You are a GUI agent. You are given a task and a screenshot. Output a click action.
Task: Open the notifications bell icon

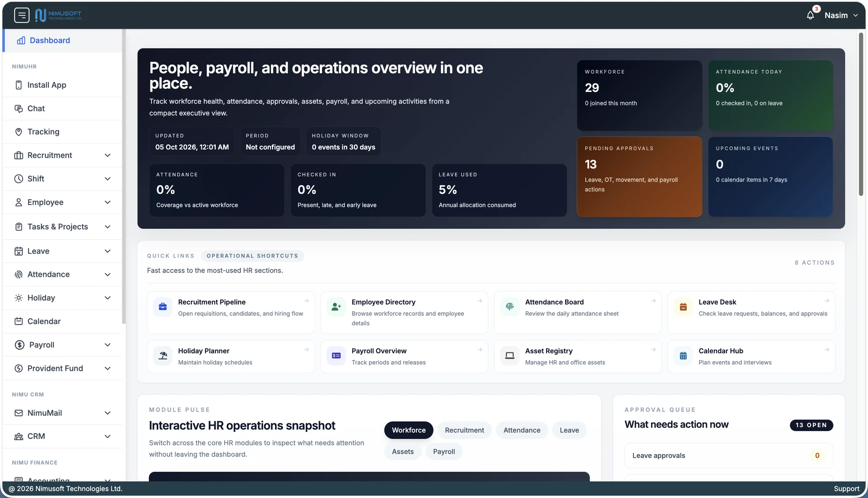(x=810, y=15)
